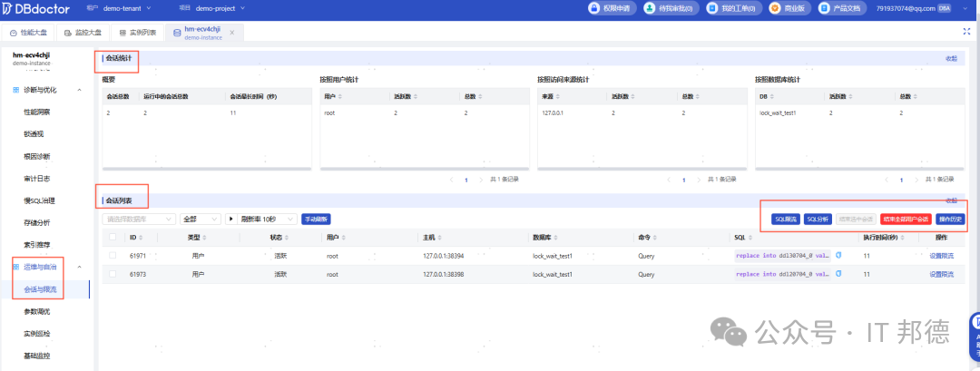Click the SQL text of session 61971
This screenshot has height=371, width=980.
click(783, 256)
